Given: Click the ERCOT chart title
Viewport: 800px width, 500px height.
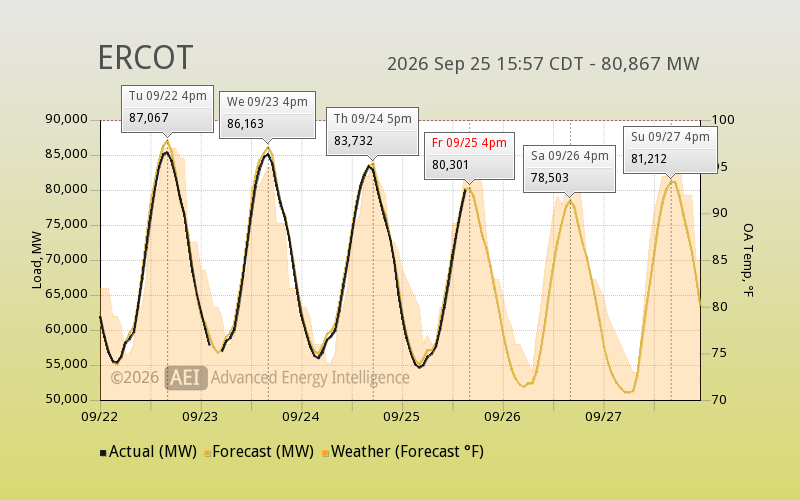Looking at the screenshot, I should pyautogui.click(x=145, y=58).
